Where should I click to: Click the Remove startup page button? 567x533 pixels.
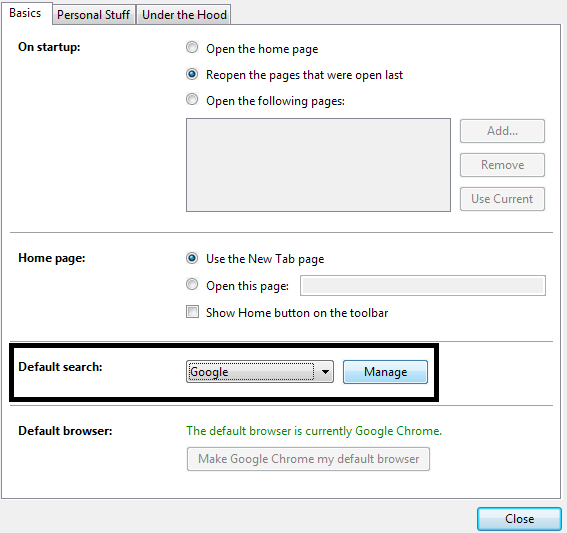coord(502,165)
